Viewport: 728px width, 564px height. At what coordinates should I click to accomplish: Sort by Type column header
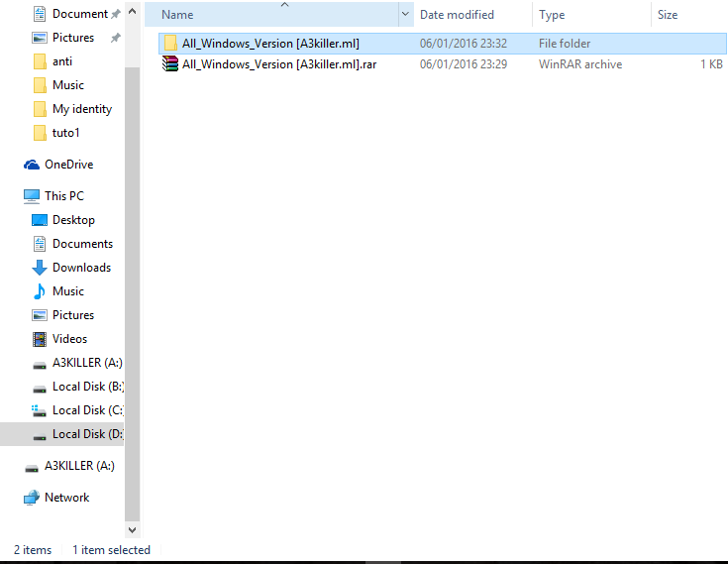click(592, 15)
